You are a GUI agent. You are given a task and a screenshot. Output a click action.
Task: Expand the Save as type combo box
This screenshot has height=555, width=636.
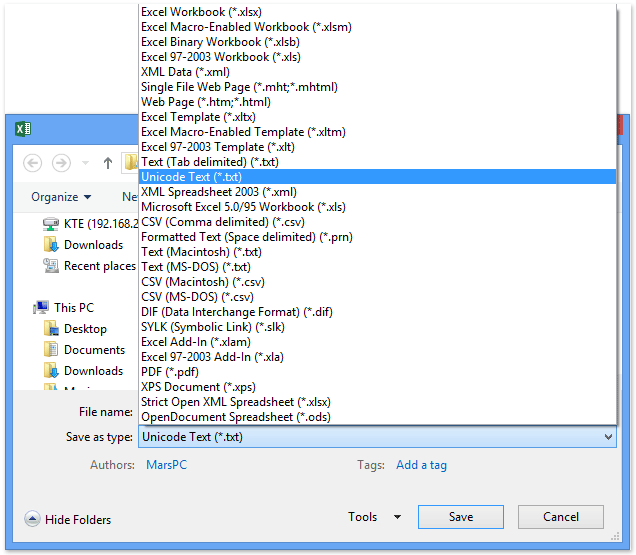pos(607,437)
